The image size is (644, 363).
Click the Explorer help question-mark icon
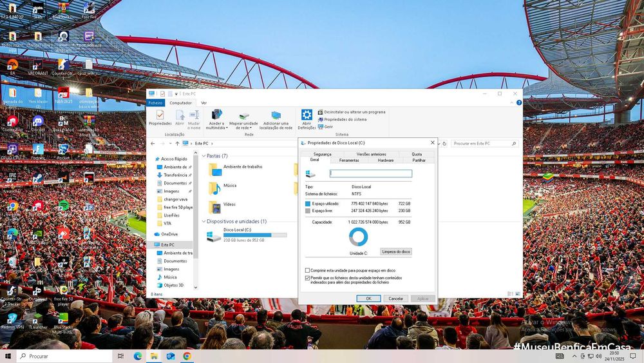518,103
